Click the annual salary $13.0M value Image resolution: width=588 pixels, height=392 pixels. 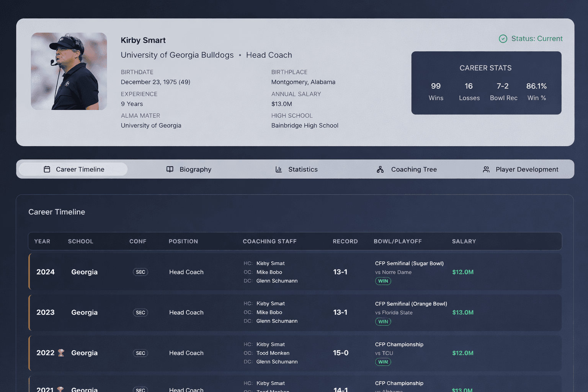[x=281, y=104]
